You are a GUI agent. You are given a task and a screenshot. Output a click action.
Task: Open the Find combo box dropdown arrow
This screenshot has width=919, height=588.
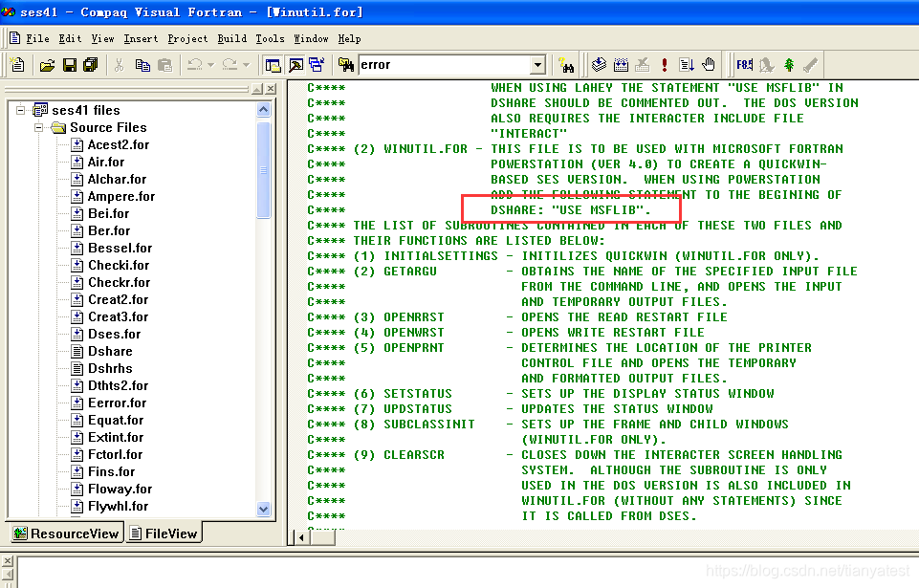[537, 65]
